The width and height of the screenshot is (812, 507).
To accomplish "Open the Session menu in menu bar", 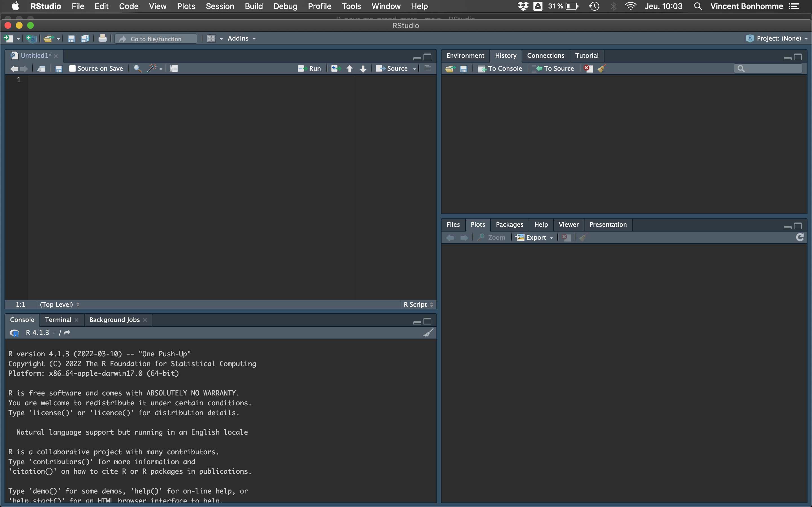I will [220, 6].
